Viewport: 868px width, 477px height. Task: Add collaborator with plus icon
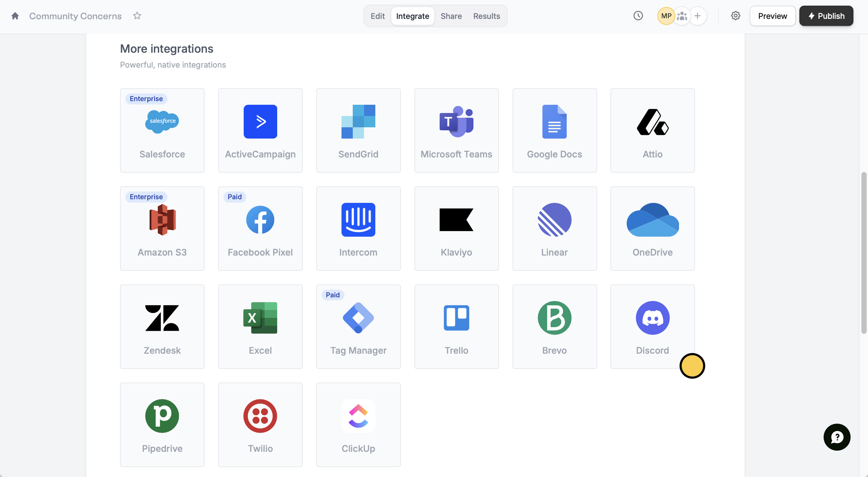click(x=698, y=16)
